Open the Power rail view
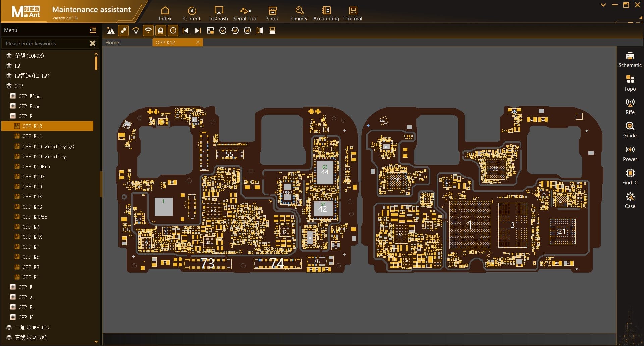Image resolution: width=644 pixels, height=346 pixels. point(630,153)
